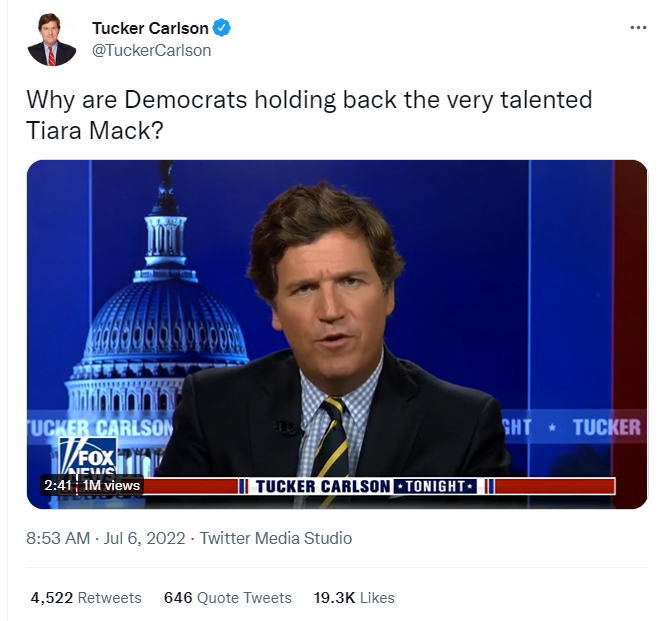
Task: Click the @TuckerCarlson handle
Action: (151, 50)
